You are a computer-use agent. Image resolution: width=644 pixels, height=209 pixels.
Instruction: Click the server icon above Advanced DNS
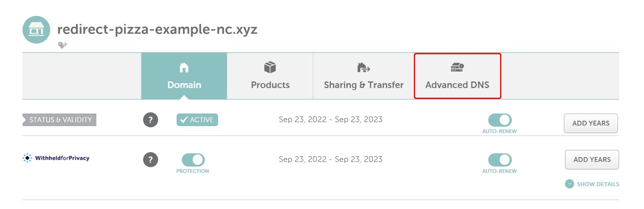457,68
